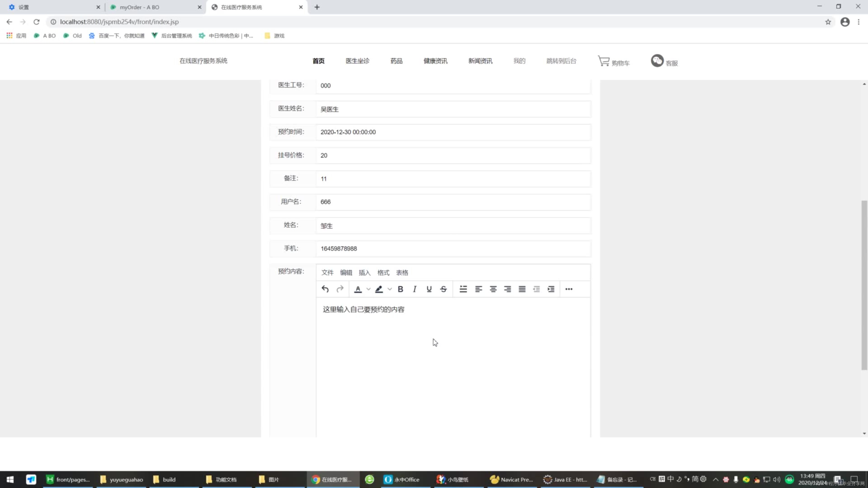
Task: Open the 客服 customer service chat icon
Action: tap(657, 61)
